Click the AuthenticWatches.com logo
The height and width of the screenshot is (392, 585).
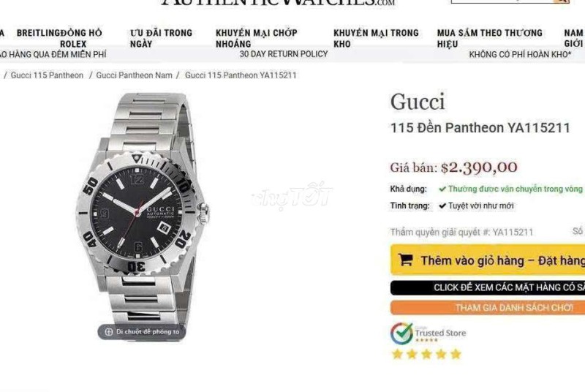[278, 2]
